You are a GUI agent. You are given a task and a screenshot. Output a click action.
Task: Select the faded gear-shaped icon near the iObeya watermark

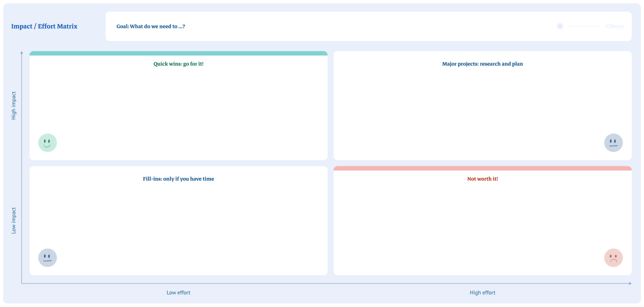click(560, 26)
